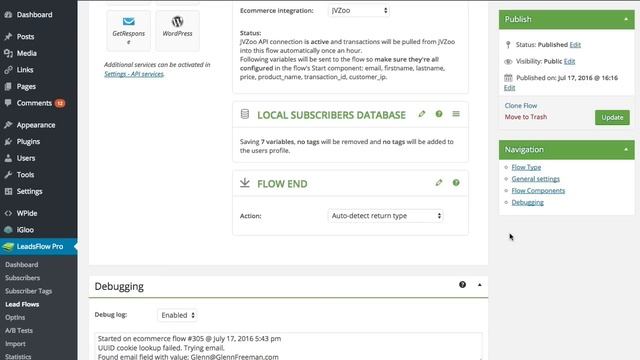Collapse the Debugging panel arrow
This screenshot has height=360, width=640.
480,284
